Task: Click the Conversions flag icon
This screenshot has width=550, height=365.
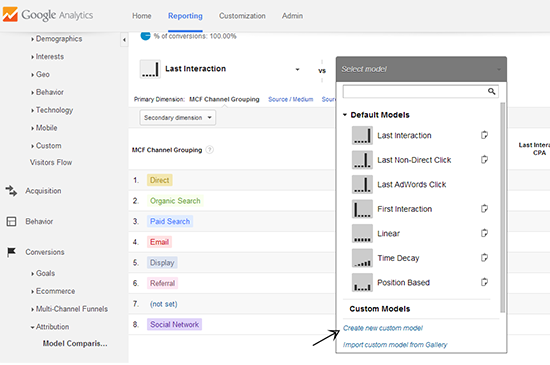Action: point(11,252)
